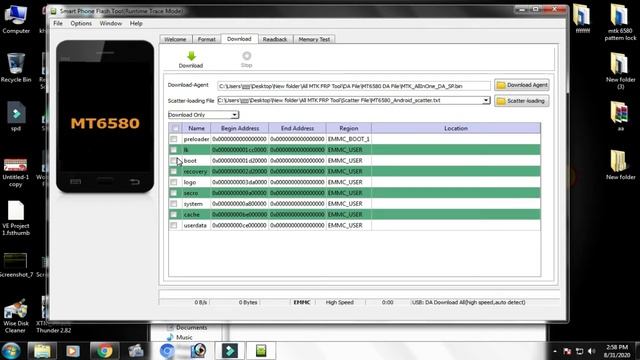Image resolution: width=640 pixels, height=360 pixels.
Task: Select the recovery partition Location cell
Action: (x=456, y=171)
